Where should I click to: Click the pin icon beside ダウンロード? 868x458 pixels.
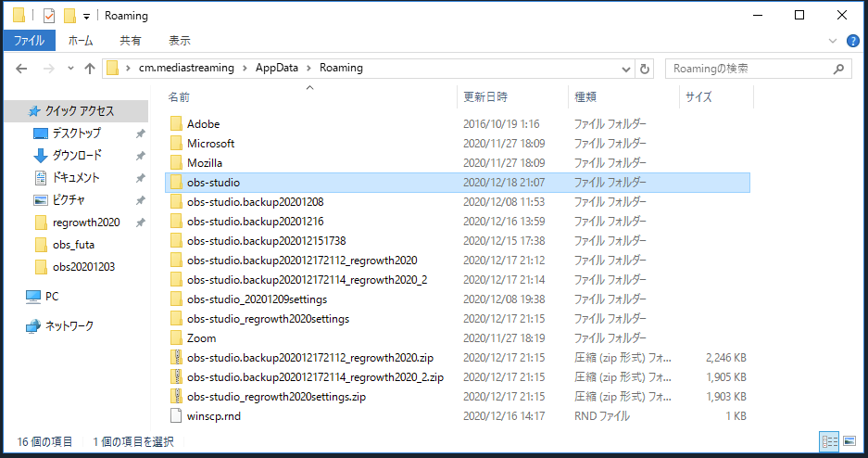point(141,156)
